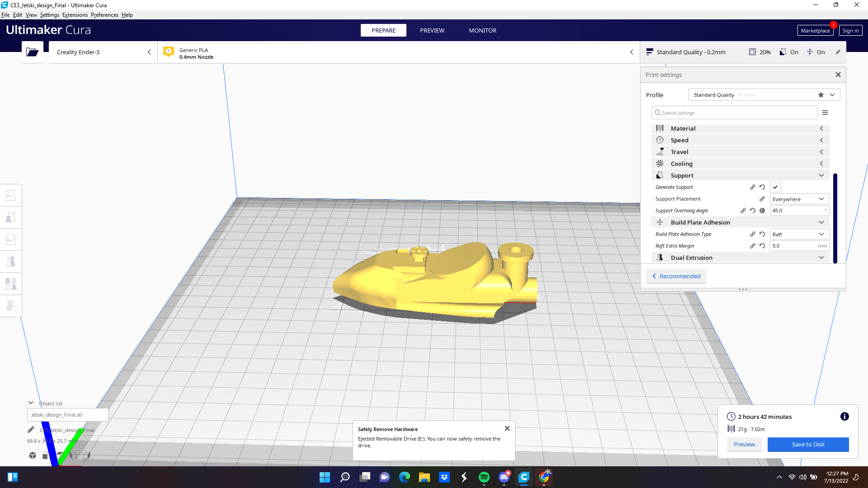Click star icon on the profile
Viewport: 868px width, 488px height.
(x=821, y=95)
